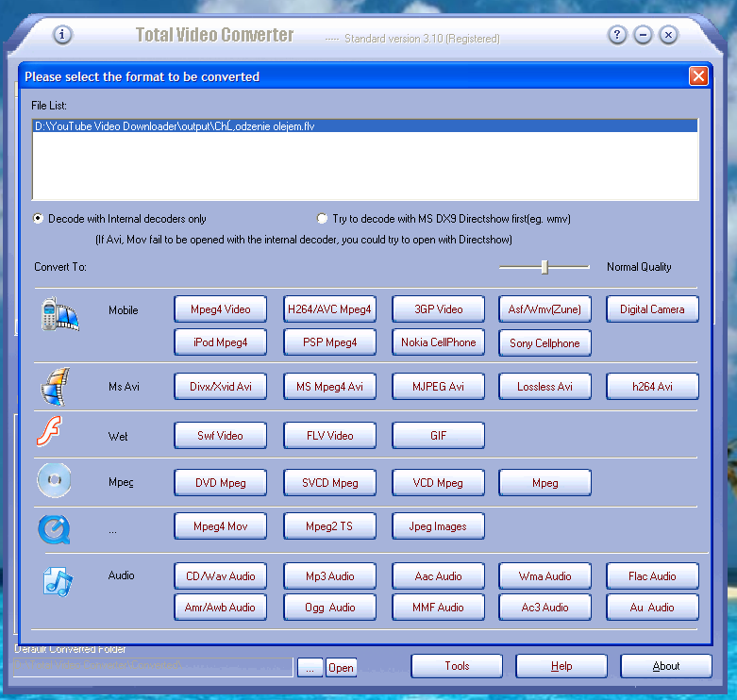This screenshot has width=737, height=700.
Task: Choose DVD Mpeg format
Action: (x=221, y=483)
